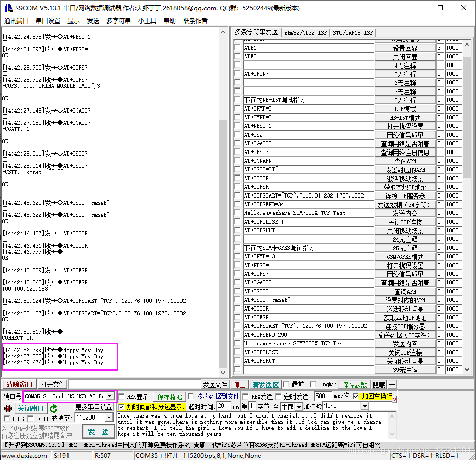The height and width of the screenshot is (460, 476).
Task: Click the scroll down arrow of receive log
Action: point(223,373)
